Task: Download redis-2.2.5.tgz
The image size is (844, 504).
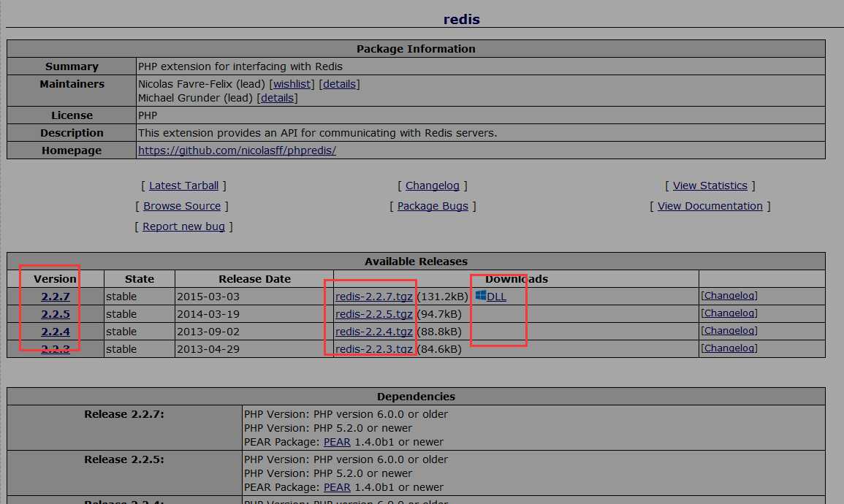Action: 374,314
